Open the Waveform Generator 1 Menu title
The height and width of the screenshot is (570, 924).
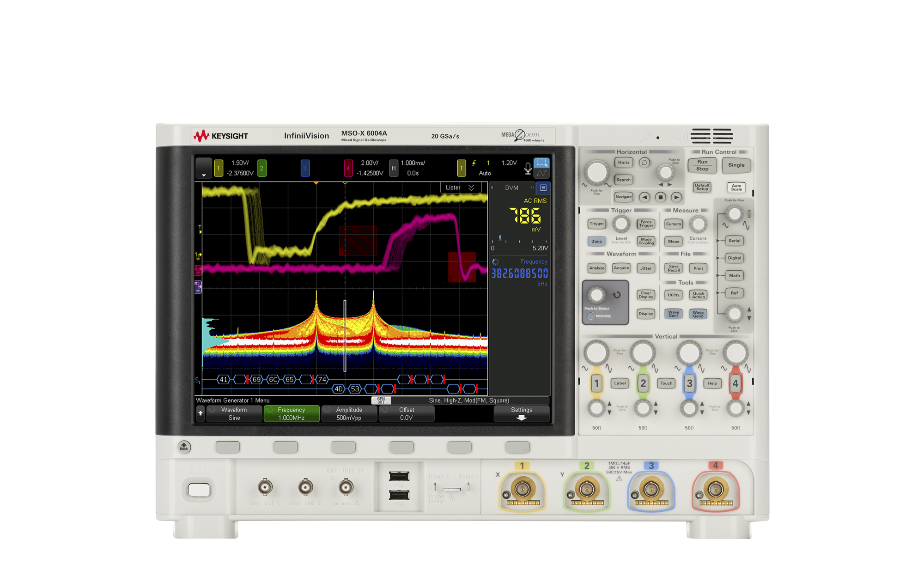pos(233,400)
